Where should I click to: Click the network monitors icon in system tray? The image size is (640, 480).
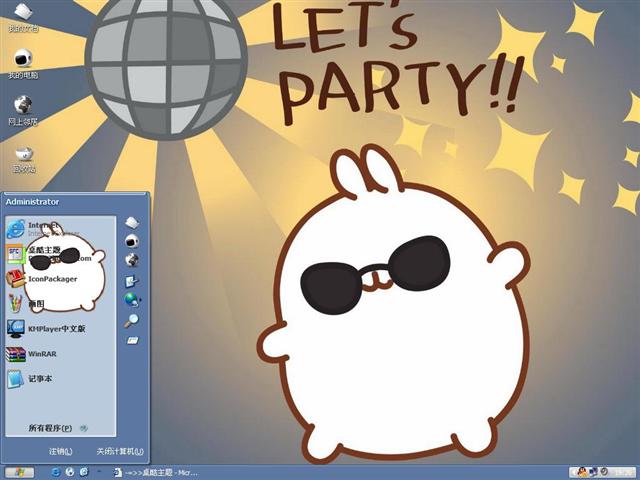594,473
